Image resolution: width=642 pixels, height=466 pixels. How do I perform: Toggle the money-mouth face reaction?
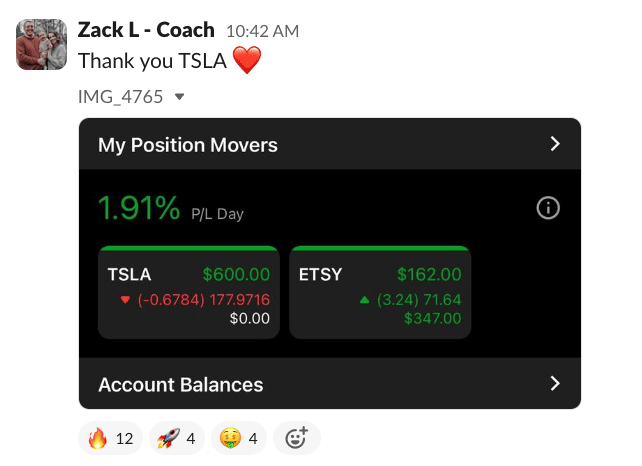[239, 438]
